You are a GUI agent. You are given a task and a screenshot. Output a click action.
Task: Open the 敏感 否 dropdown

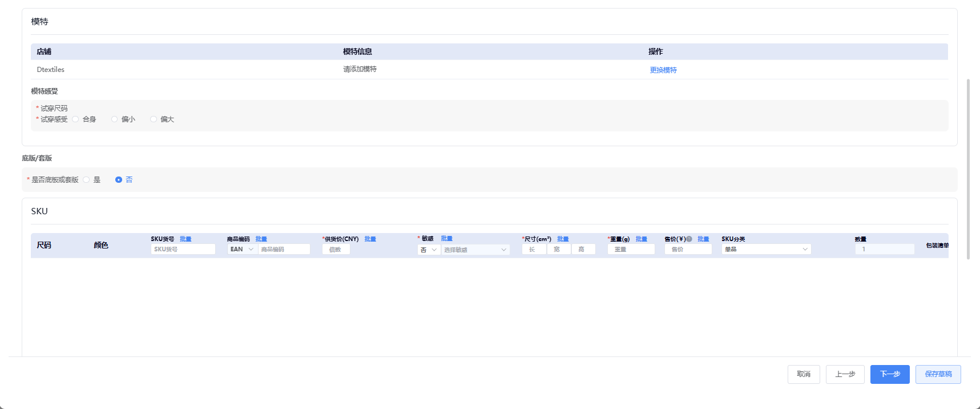[428, 250]
